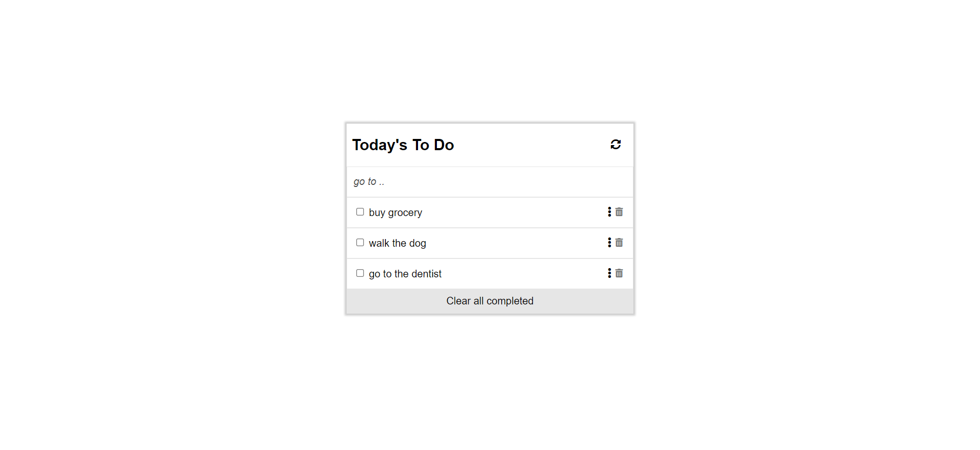Open the kebab dropdown on the first task
The height and width of the screenshot is (450, 980).
pos(608,212)
